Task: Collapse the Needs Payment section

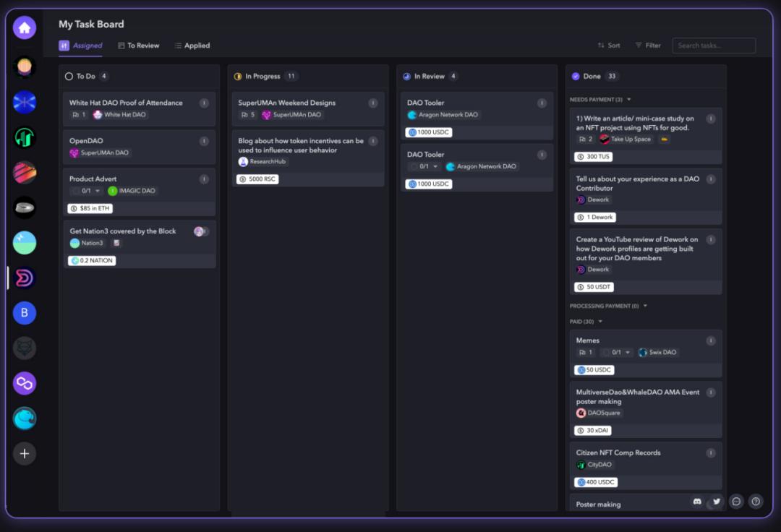Action: tap(628, 100)
